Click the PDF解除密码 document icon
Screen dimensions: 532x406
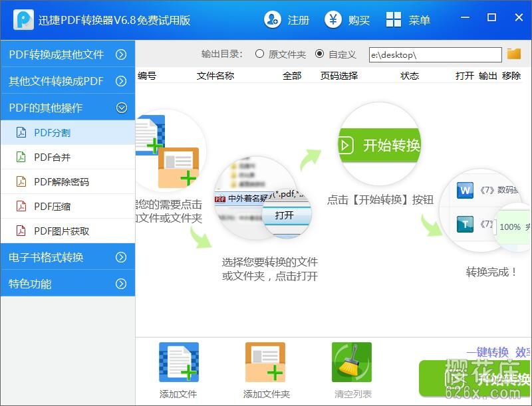coord(21,181)
